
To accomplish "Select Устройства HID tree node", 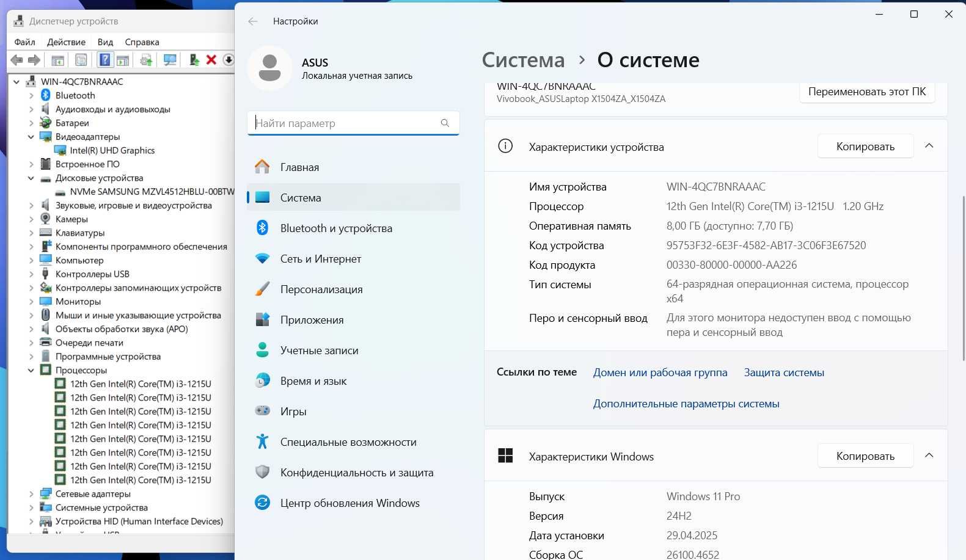I will 139,522.
